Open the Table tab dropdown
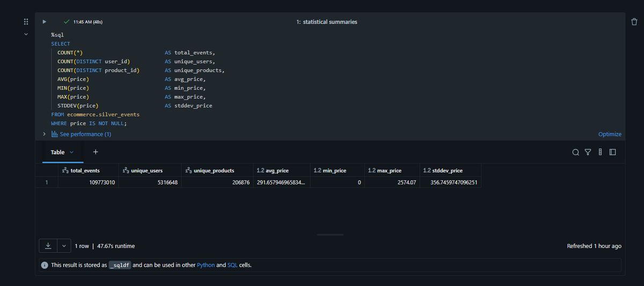This screenshot has width=644, height=286. [x=72, y=152]
